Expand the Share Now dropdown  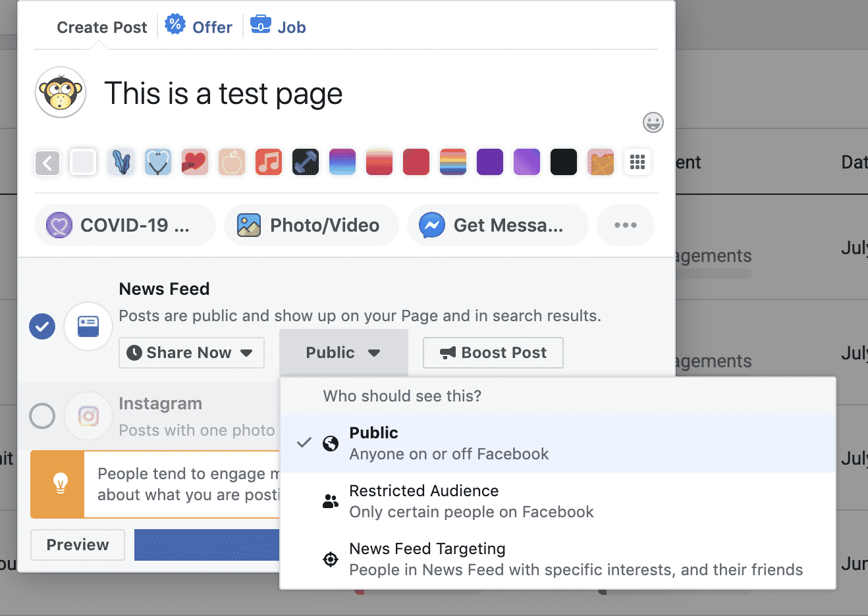192,353
